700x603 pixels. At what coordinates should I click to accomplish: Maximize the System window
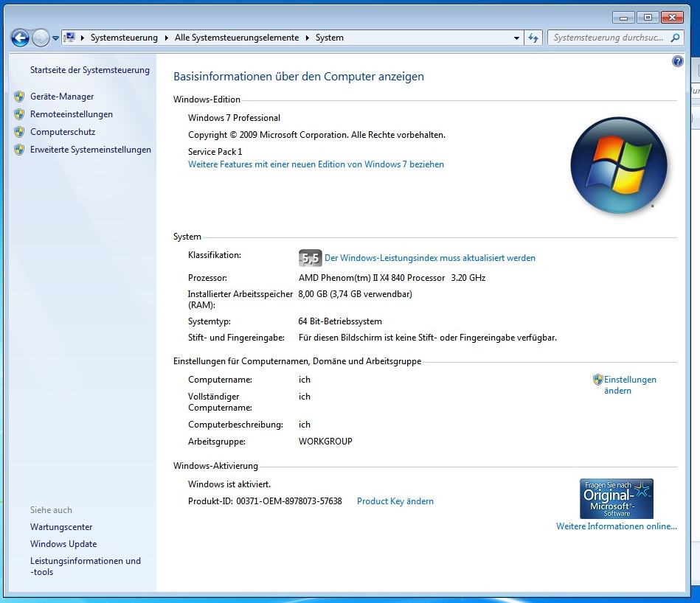[648, 18]
